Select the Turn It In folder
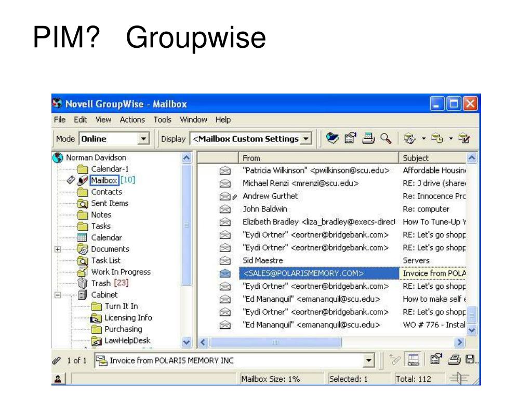 pos(121,307)
